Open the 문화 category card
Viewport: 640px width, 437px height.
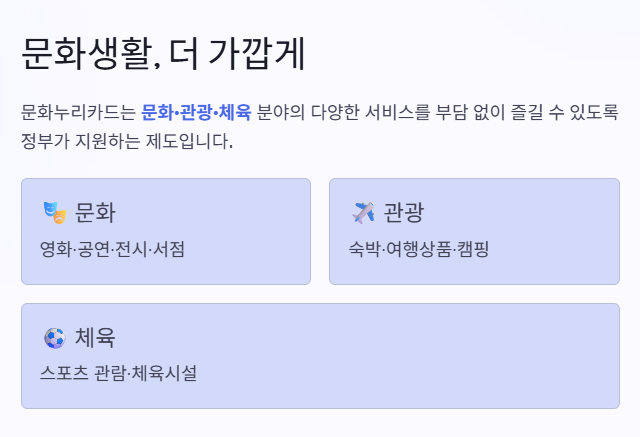click(166, 231)
